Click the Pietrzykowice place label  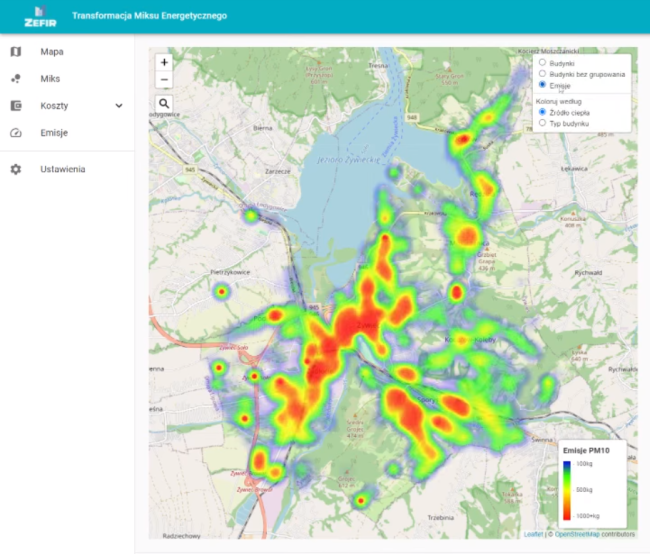tap(230, 272)
